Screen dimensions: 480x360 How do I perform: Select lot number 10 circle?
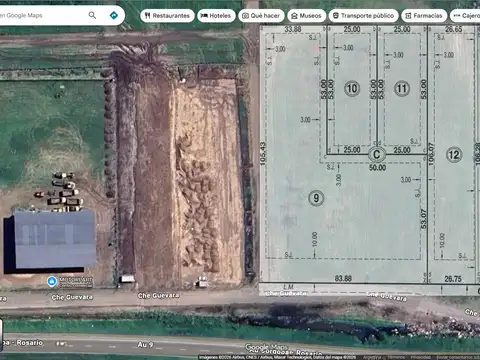tap(352, 89)
